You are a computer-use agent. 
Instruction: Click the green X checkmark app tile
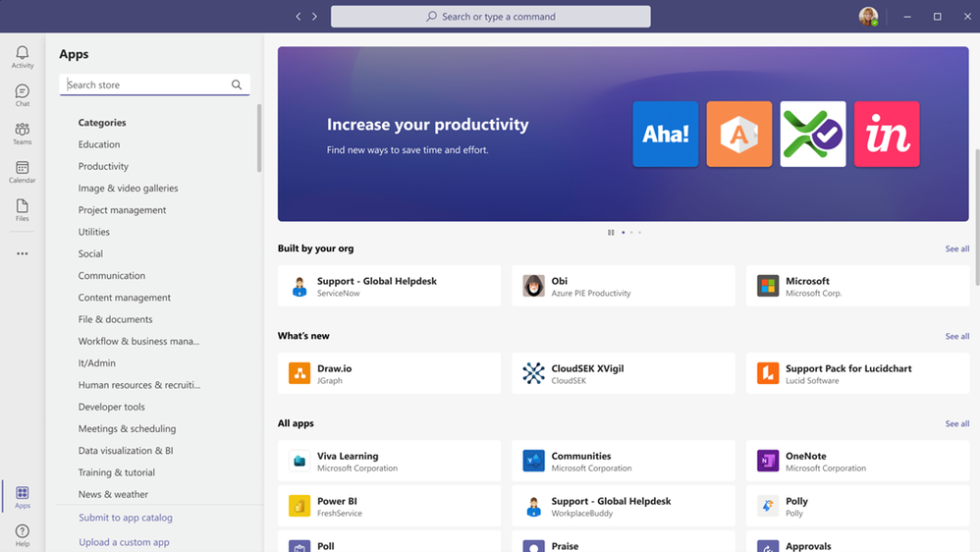pyautogui.click(x=812, y=134)
